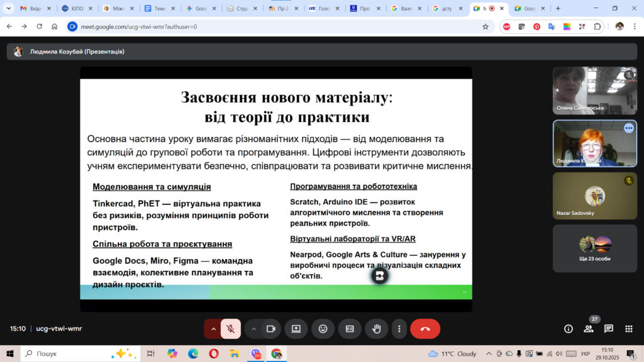This screenshot has width=644, height=362.
Task: Open the emoji reactions icon
Action: point(323,329)
